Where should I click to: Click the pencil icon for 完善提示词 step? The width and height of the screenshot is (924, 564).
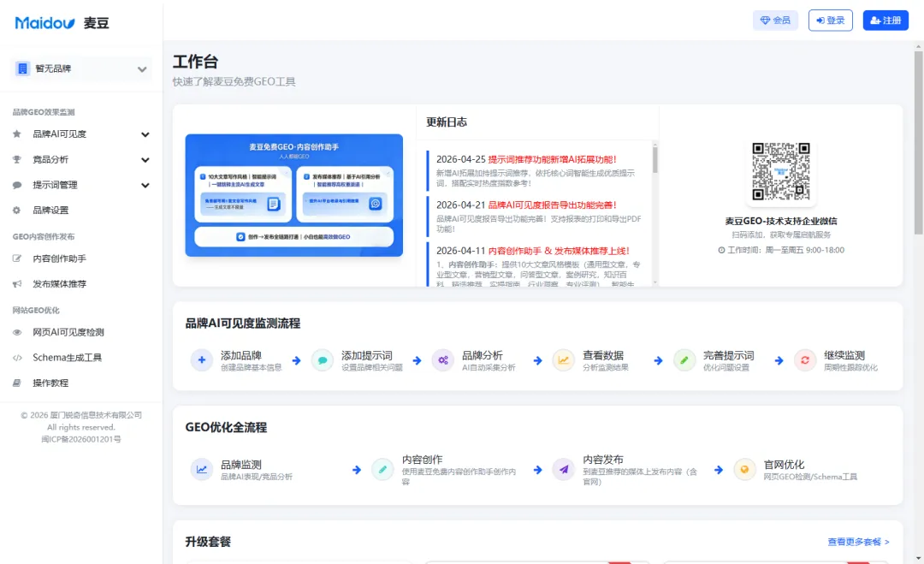[684, 360]
